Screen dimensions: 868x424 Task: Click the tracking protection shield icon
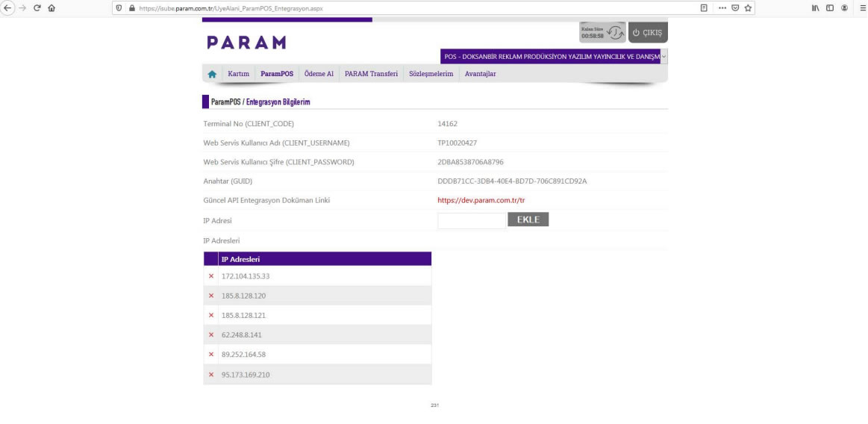click(x=119, y=9)
